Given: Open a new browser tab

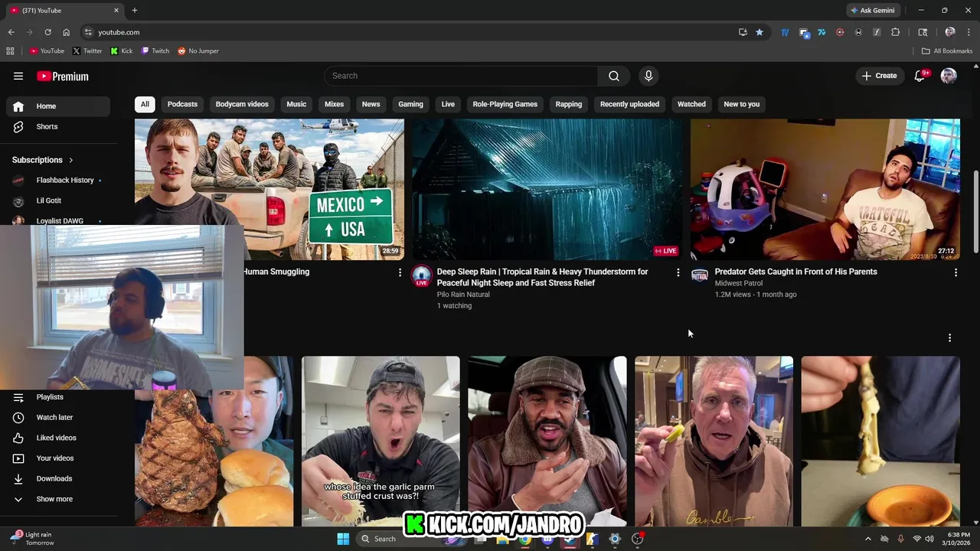Looking at the screenshot, I should 135,11.
